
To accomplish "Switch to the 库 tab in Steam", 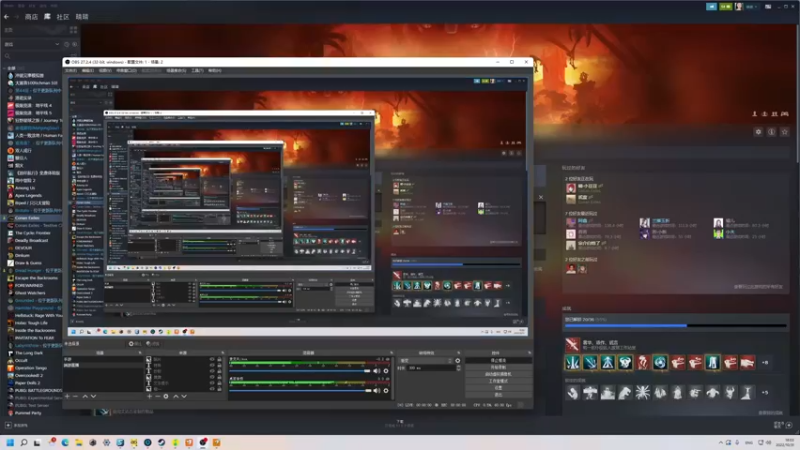I will (x=47, y=17).
